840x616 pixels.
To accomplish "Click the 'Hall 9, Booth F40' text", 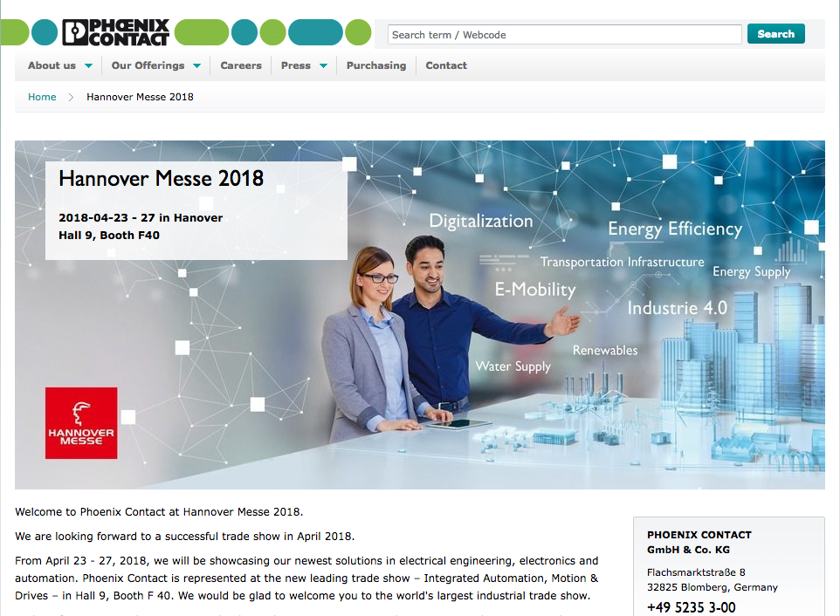I will tap(109, 235).
